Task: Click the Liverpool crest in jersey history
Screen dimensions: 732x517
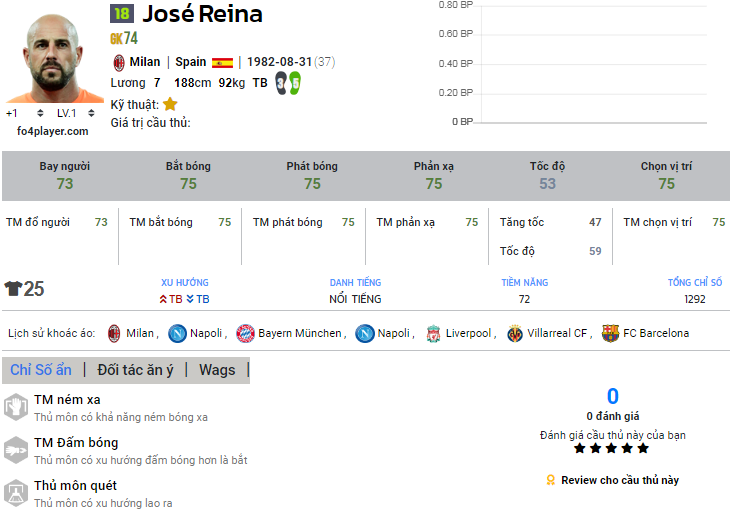Action: coord(433,333)
